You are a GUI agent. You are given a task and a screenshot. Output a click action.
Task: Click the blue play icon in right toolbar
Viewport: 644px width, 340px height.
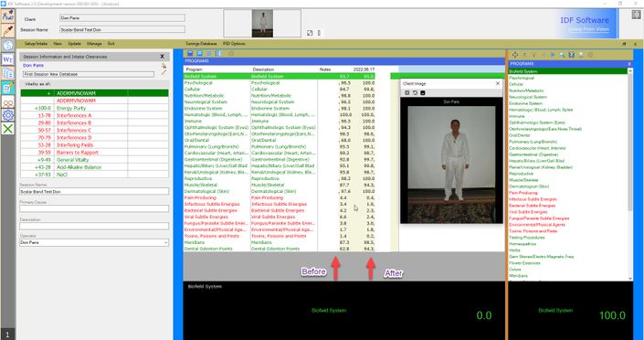tap(553, 55)
